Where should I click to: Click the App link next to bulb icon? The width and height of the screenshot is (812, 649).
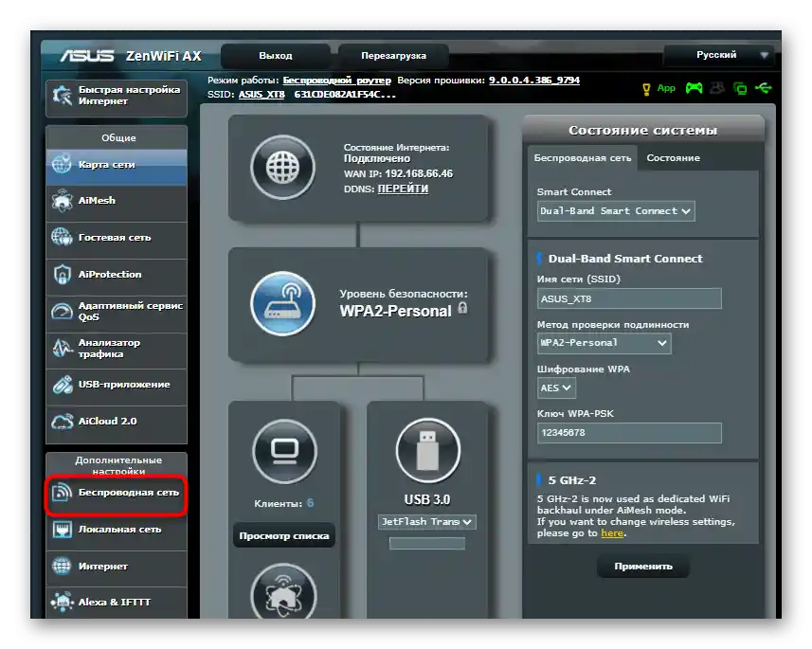tap(666, 88)
